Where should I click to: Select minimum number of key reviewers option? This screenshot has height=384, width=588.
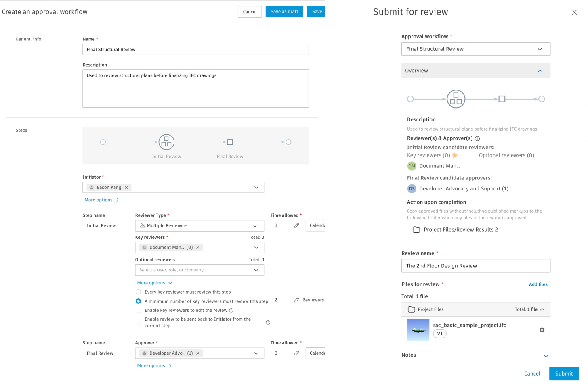(x=138, y=301)
